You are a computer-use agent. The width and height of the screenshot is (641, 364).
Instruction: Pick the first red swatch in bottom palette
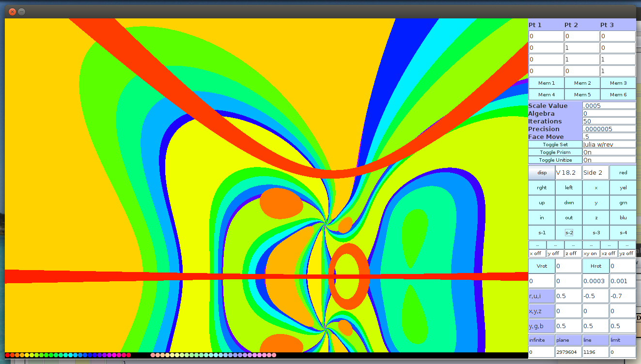pos(7,355)
